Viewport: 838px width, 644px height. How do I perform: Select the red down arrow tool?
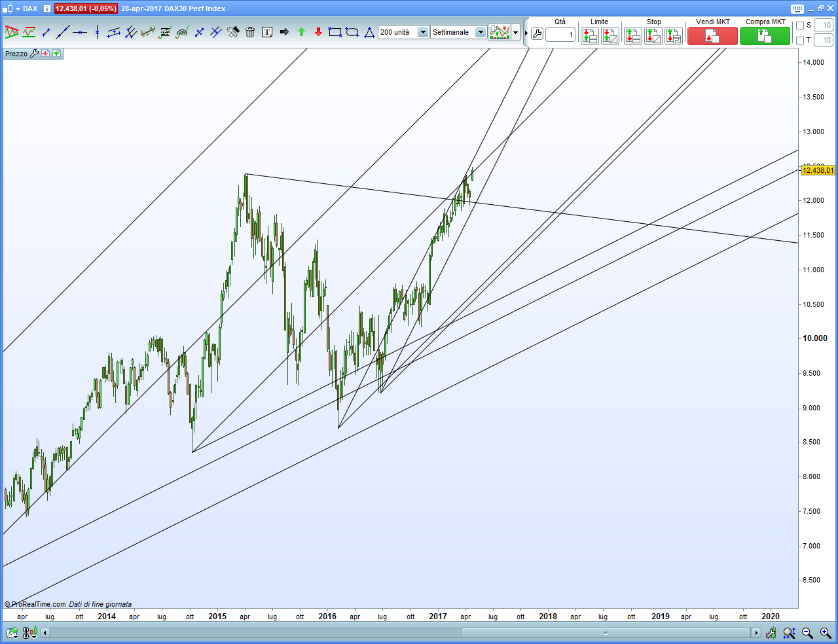point(318,32)
